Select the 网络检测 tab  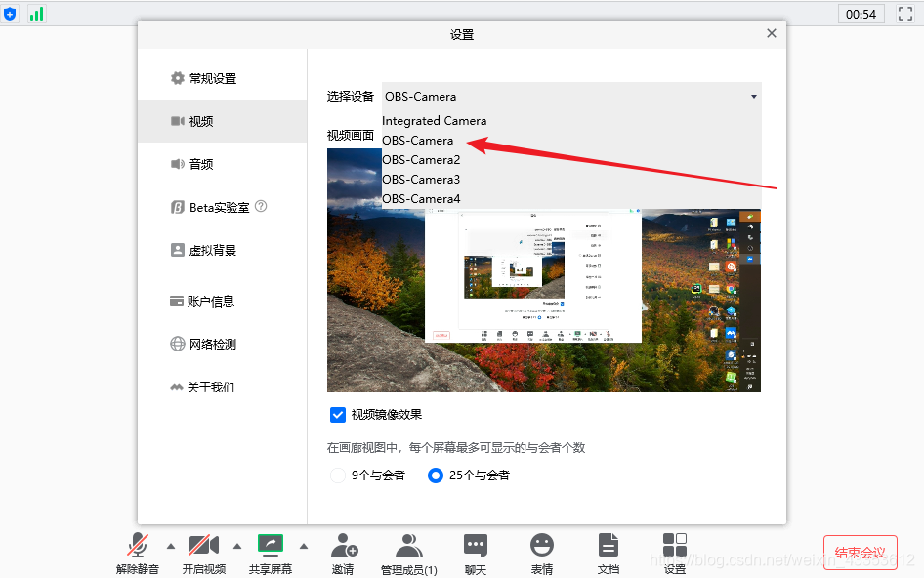pyautogui.click(x=222, y=344)
